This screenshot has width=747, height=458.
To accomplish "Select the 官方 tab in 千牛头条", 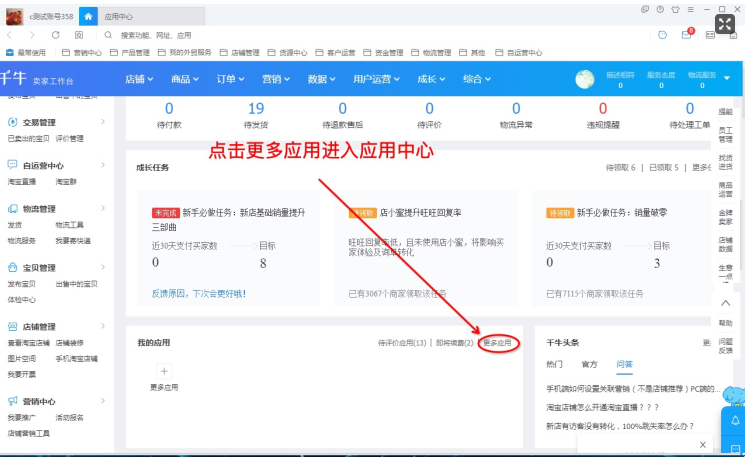I will pos(589,364).
